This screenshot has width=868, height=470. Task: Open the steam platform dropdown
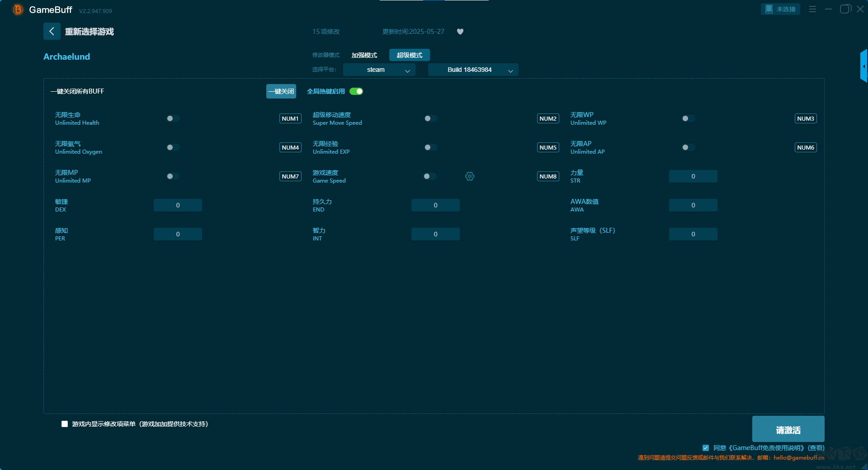pyautogui.click(x=379, y=70)
